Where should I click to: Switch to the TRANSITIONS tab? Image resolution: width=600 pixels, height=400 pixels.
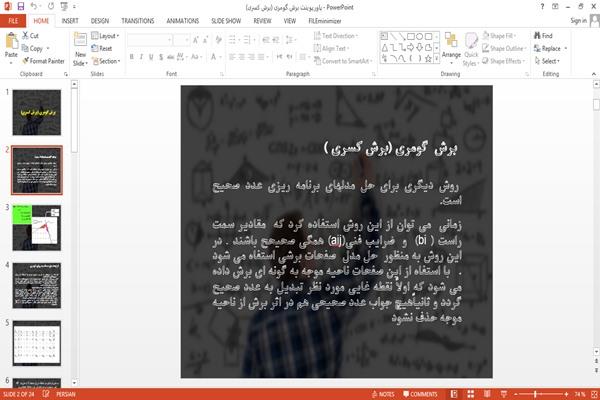pos(138,21)
